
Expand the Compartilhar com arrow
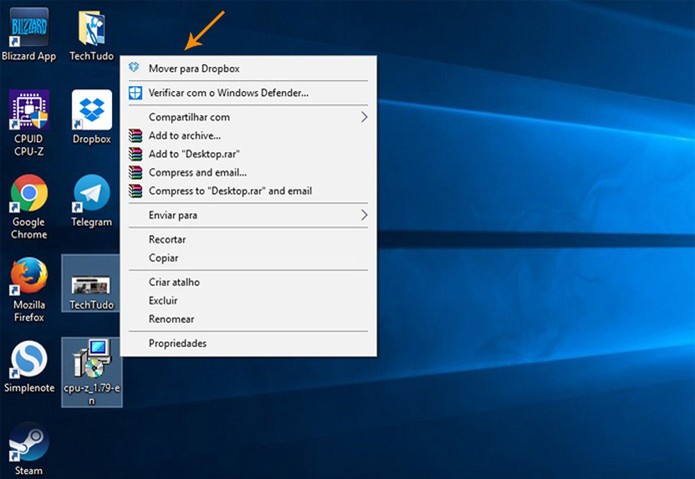(x=364, y=117)
